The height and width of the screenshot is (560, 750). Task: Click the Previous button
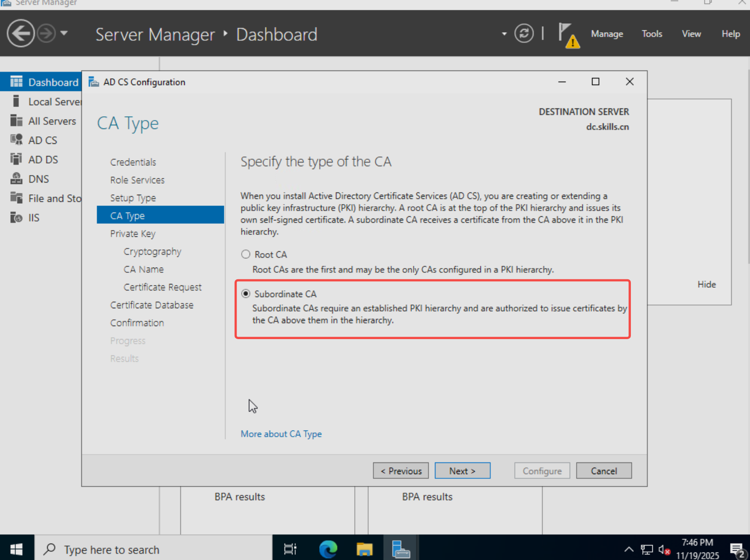coord(401,471)
